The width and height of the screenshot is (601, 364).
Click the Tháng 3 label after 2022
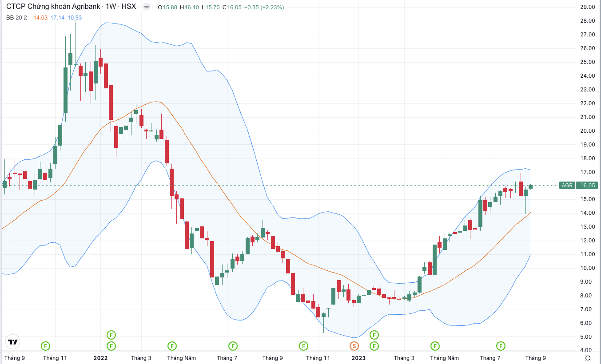click(141, 358)
